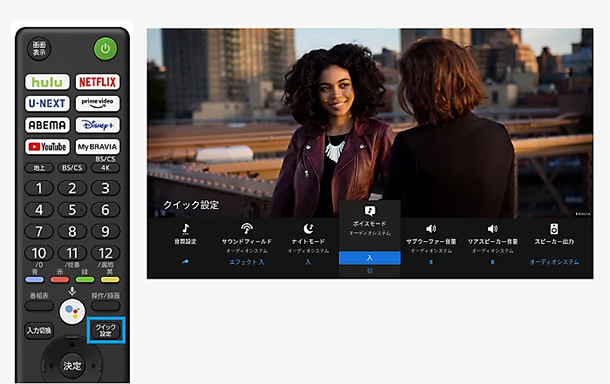The width and height of the screenshot is (610, 384).
Task: Select the arrow link under 音質設定
Action: tap(186, 262)
